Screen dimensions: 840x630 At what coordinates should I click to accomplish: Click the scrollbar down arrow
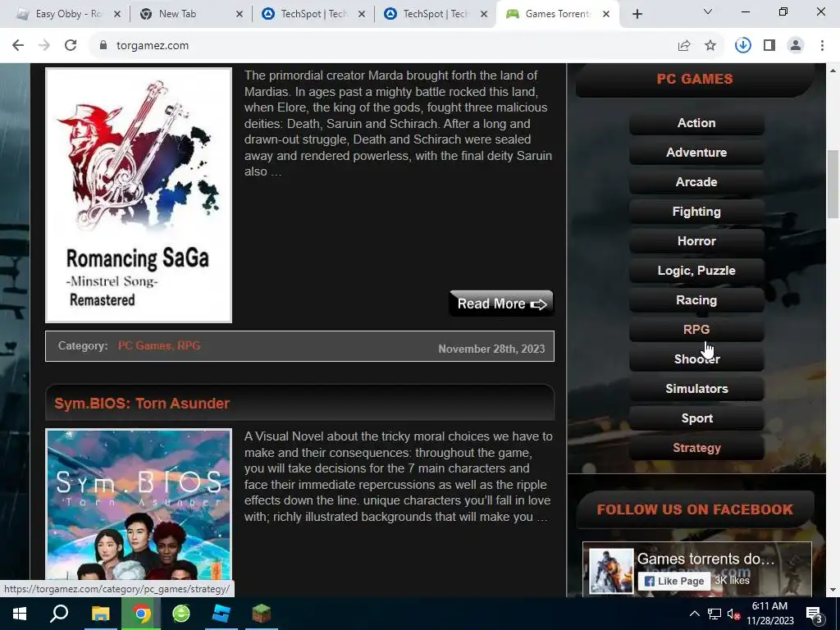pyautogui.click(x=833, y=590)
